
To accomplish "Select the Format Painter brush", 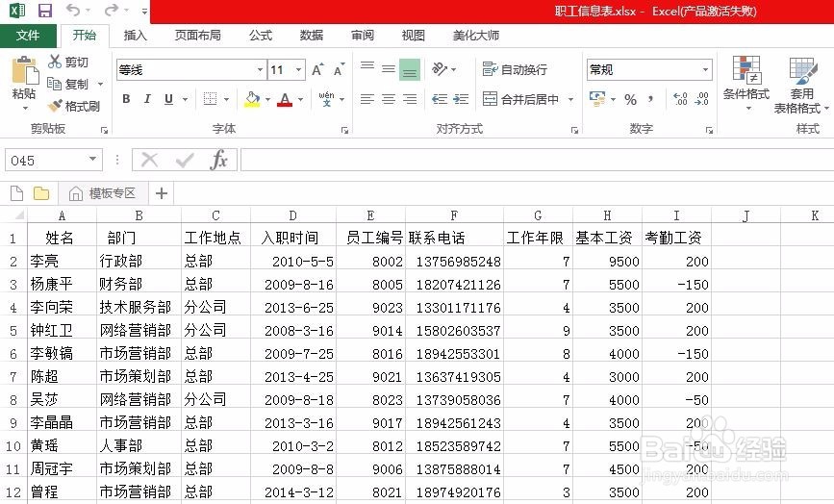I will click(x=54, y=106).
